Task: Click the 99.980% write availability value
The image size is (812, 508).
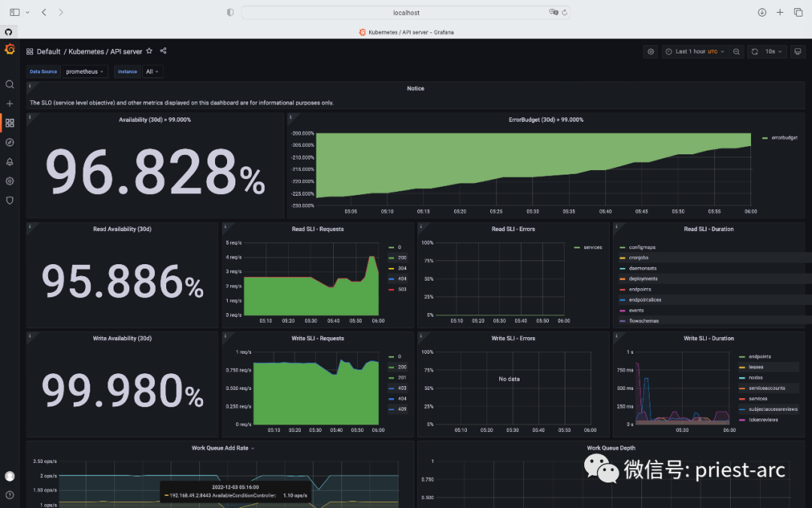Action: click(123, 389)
